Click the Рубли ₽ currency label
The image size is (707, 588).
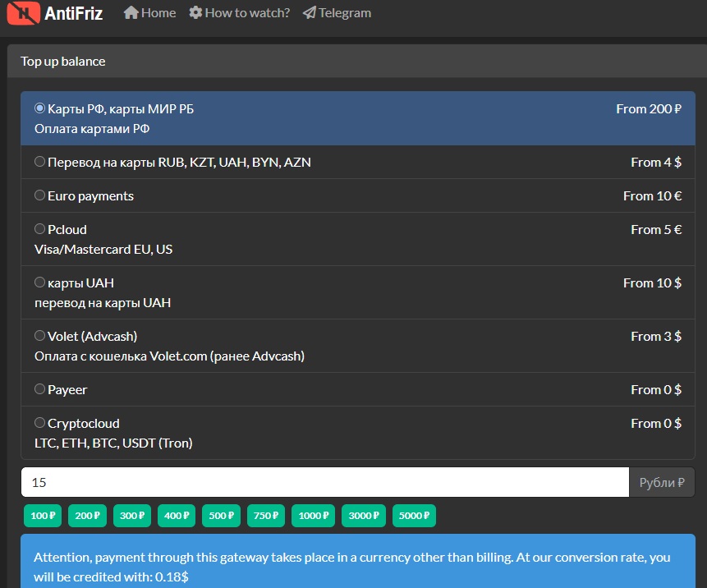click(x=661, y=483)
